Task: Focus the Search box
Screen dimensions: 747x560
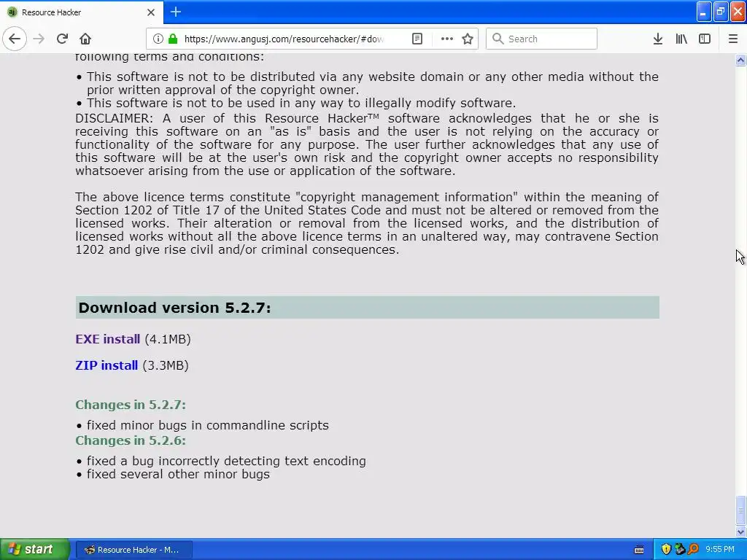Action: [x=541, y=39]
